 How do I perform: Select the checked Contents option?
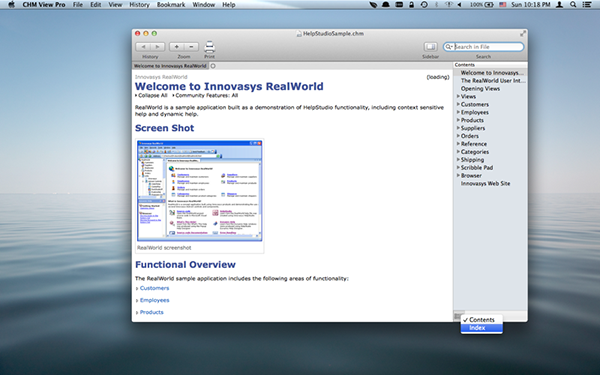(482, 320)
